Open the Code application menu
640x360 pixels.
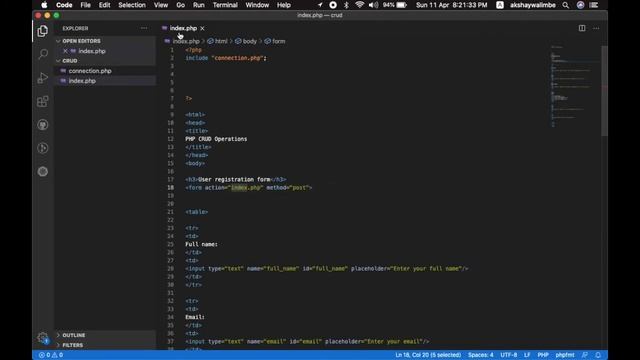pos(64,5)
